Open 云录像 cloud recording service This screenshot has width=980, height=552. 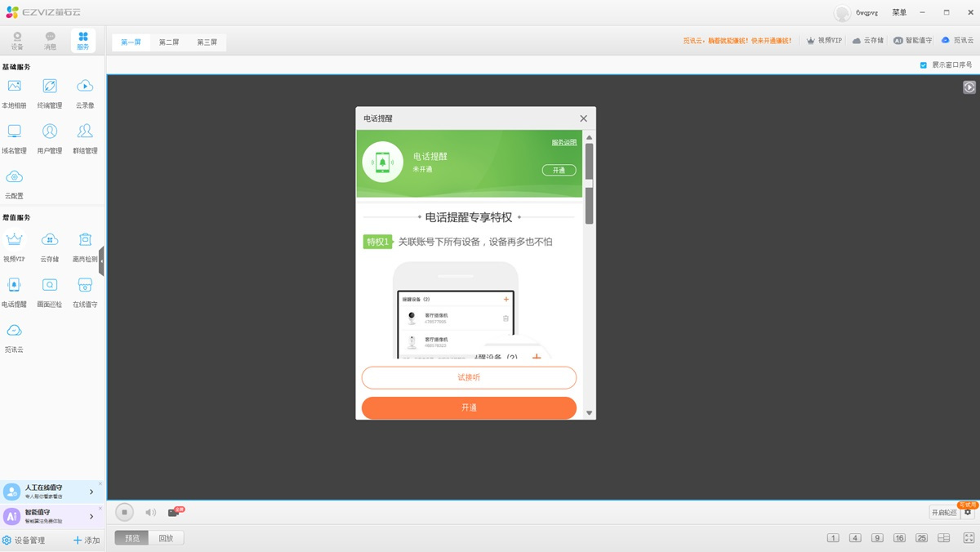(x=85, y=87)
